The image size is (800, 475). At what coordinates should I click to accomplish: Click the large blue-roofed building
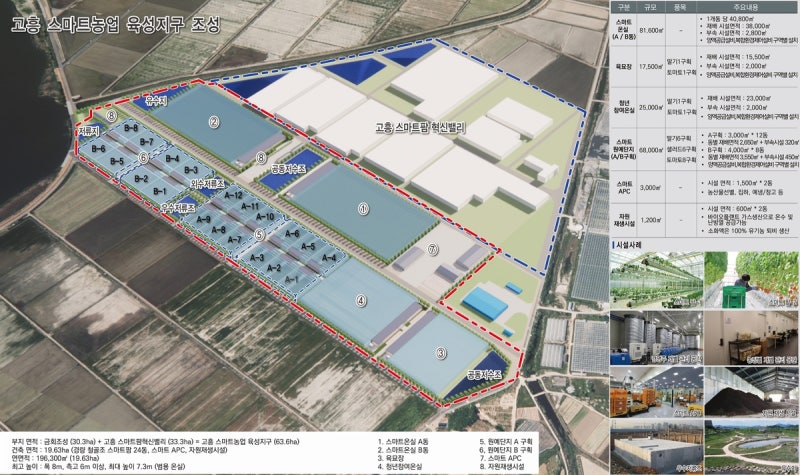(485, 303)
